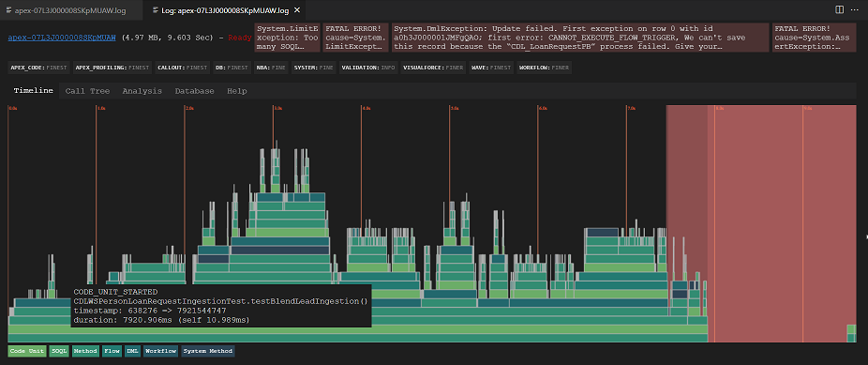The height and width of the screenshot is (365, 868).
Task: Open the Database tab
Action: [x=194, y=91]
